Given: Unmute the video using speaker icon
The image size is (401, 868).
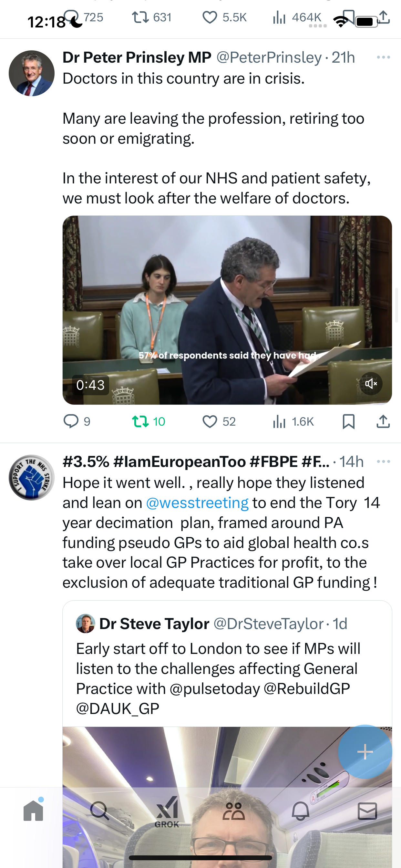Looking at the screenshot, I should pos(371,383).
